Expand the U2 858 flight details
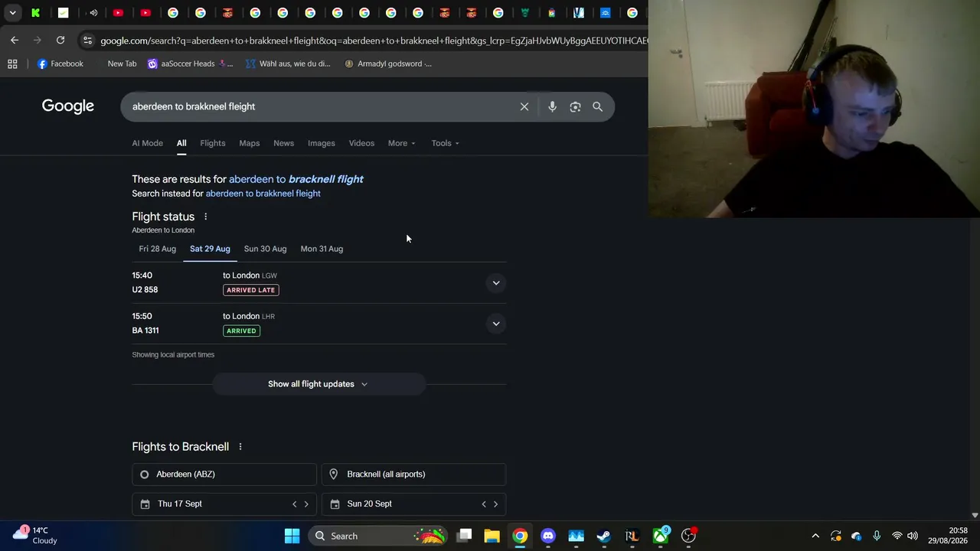The height and width of the screenshot is (551, 980). pyautogui.click(x=496, y=283)
